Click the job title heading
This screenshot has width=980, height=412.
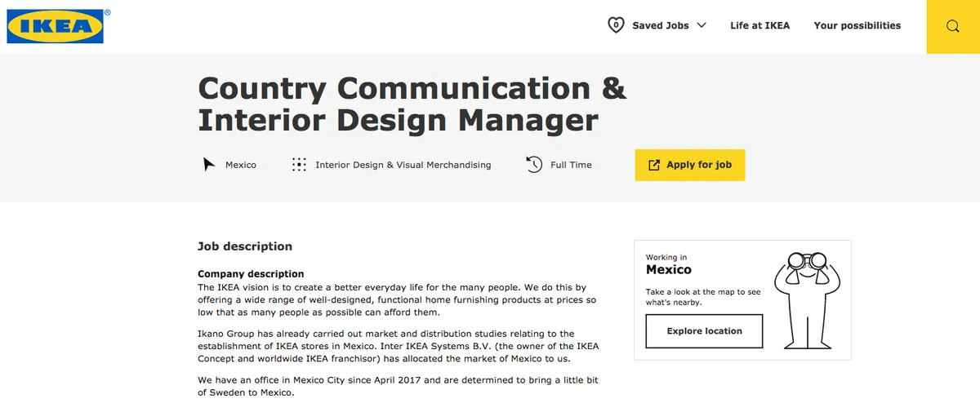coord(412,104)
